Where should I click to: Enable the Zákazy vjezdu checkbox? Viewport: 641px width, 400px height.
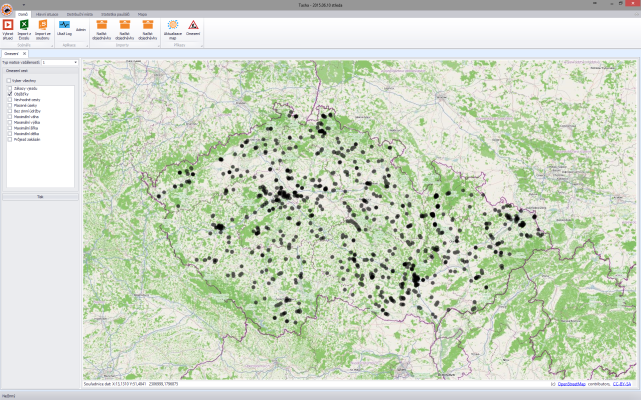[10, 88]
